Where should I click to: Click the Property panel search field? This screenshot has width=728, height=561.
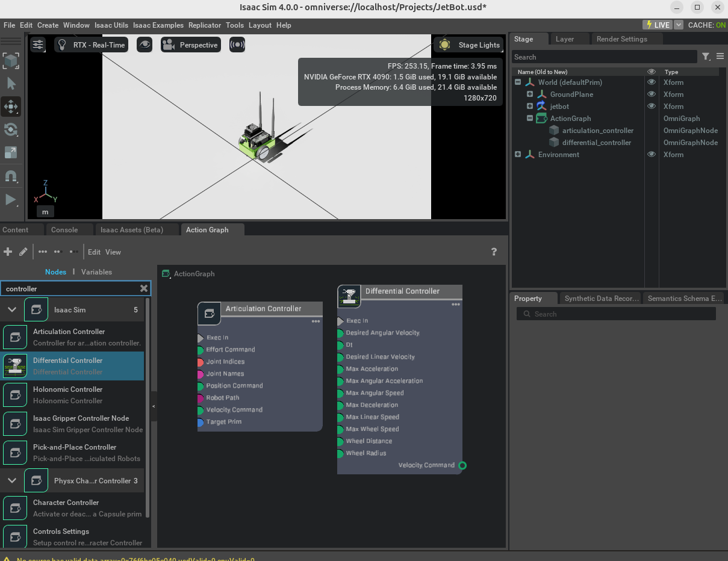[x=616, y=314]
